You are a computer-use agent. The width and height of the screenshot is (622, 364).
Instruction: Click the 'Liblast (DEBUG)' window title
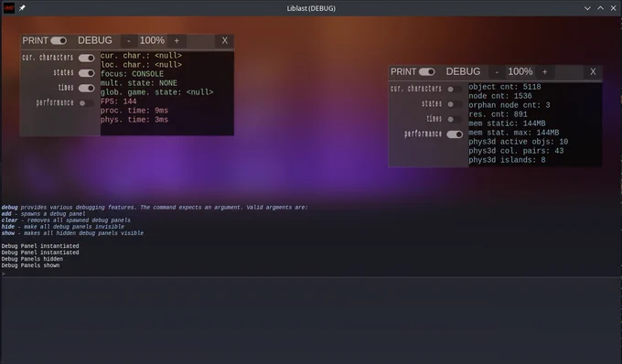[311, 8]
